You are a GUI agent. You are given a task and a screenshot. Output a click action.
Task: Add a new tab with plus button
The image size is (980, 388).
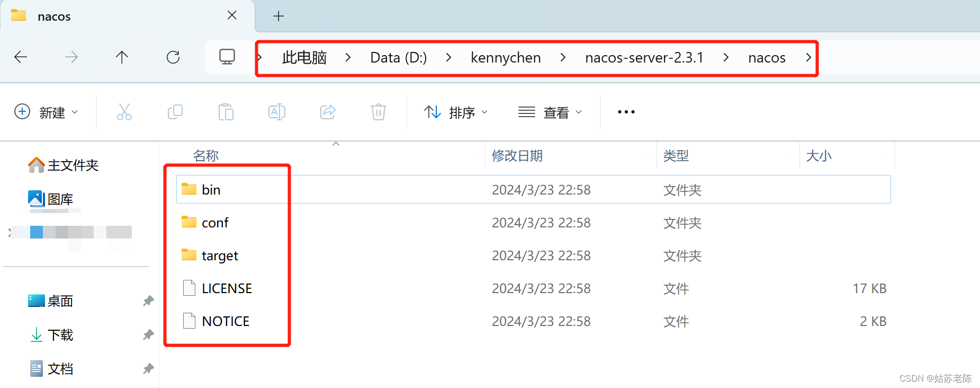(278, 16)
